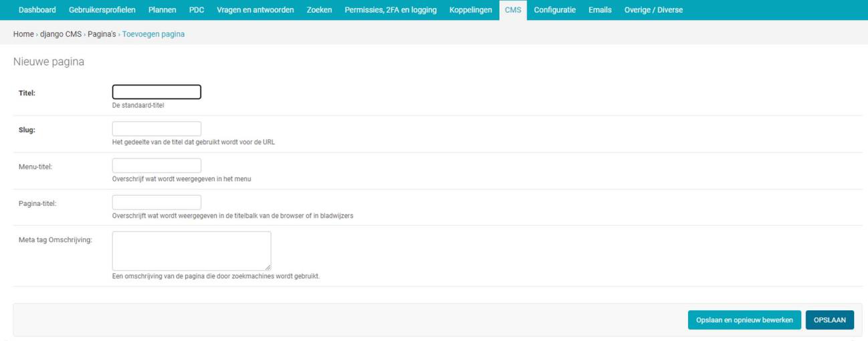The height and width of the screenshot is (341, 868).
Task: Switch to the active CMS tab
Action: point(513,10)
